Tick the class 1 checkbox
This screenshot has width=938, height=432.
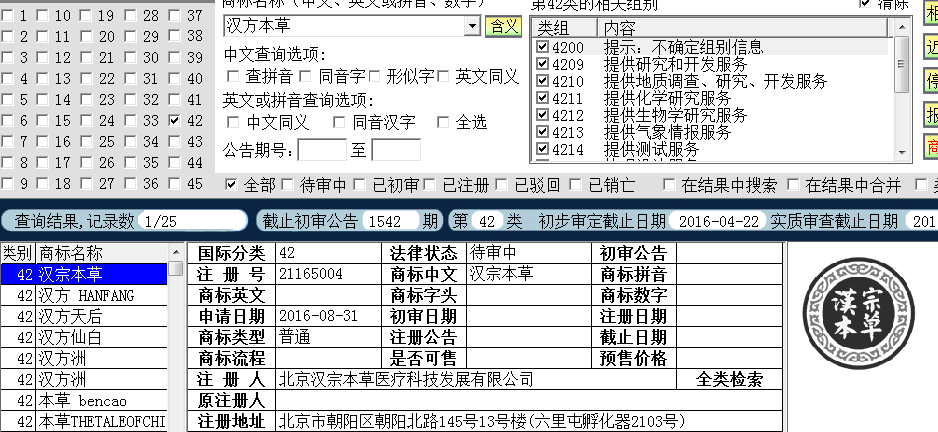[7, 16]
